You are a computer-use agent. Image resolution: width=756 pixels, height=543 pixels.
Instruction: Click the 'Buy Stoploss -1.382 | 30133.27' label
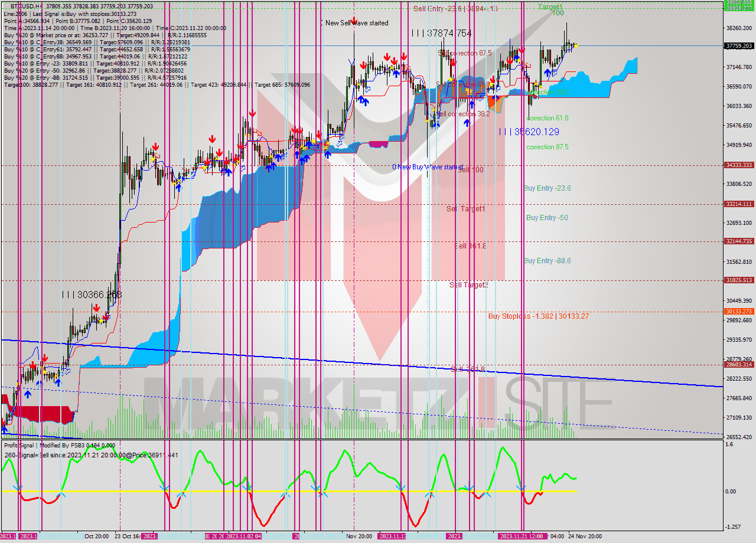pos(539,316)
